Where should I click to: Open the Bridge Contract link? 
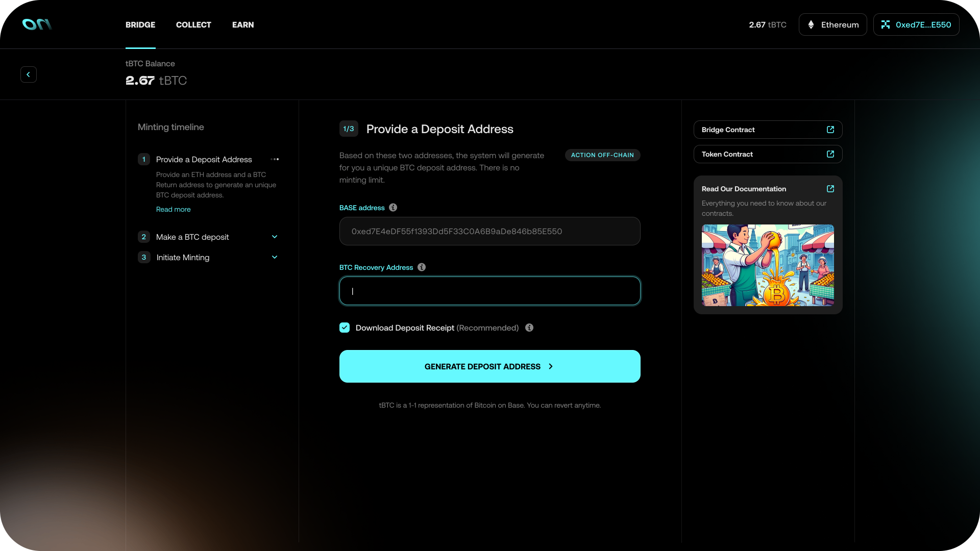[768, 130]
